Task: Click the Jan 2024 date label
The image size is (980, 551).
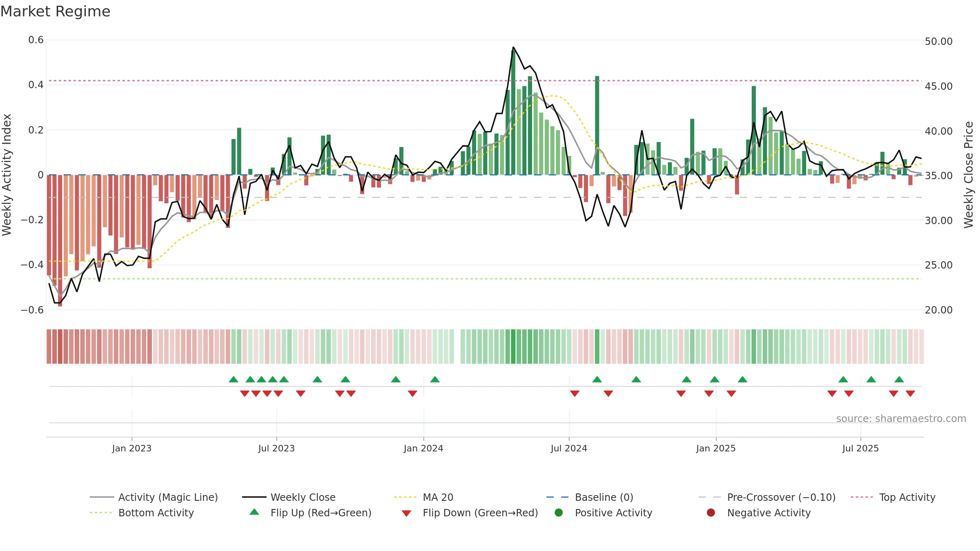Action: coord(423,448)
